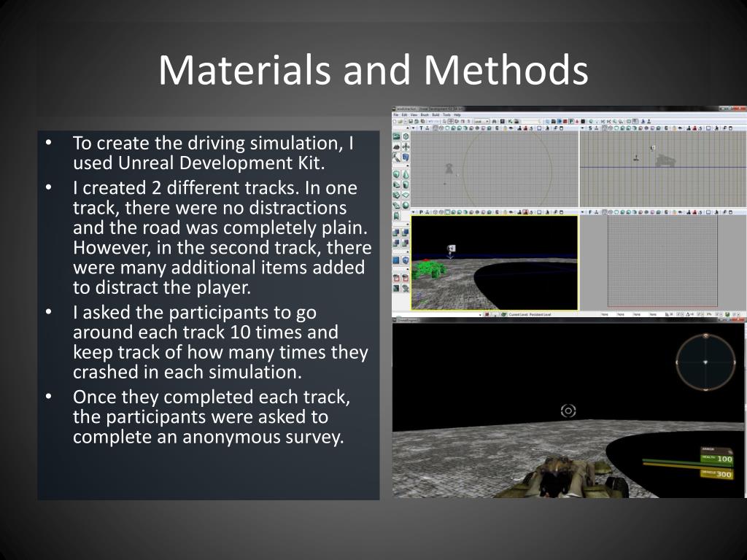This screenshot has width=747, height=560.
Task: Collapse the brush primitives section of the toolbox
Action: [407, 166]
